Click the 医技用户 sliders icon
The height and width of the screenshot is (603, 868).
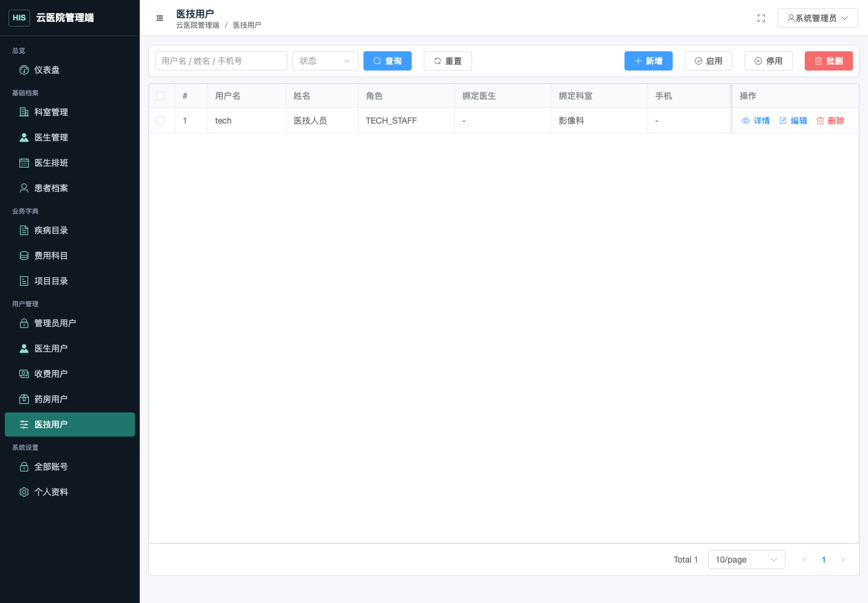24,425
